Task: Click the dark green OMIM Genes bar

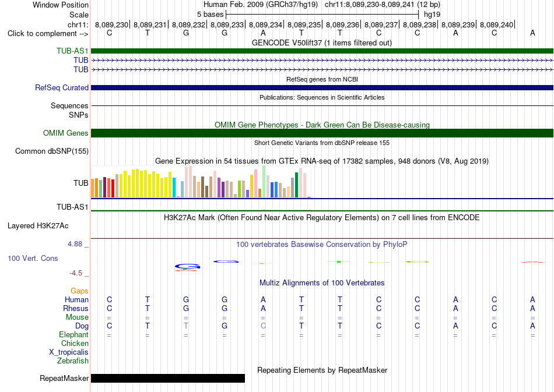Action: tap(322, 133)
